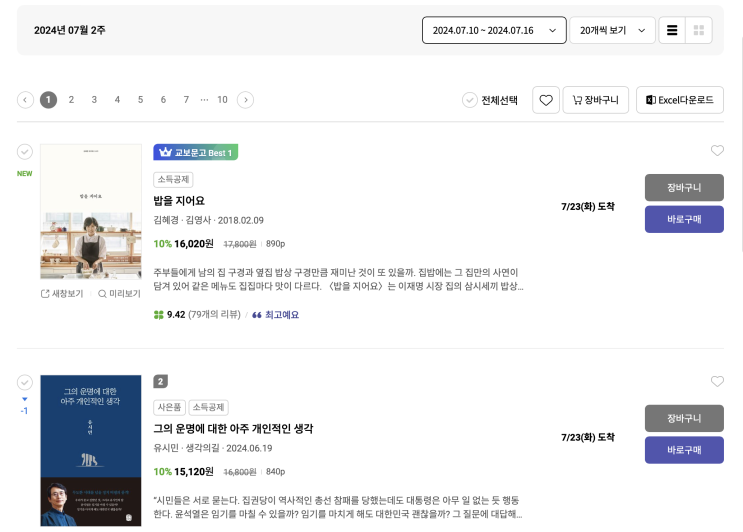Expand the 20개씩 보기 dropdown

pos(612,30)
